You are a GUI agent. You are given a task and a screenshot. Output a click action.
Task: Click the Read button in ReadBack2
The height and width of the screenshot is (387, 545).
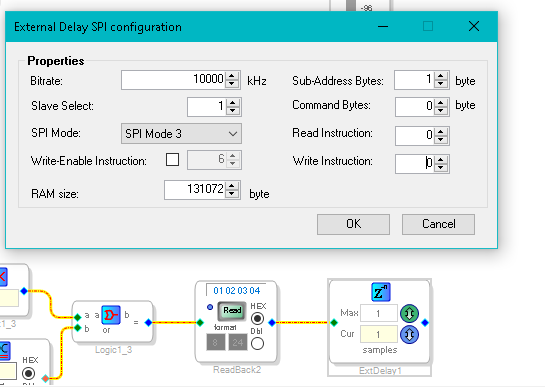click(x=232, y=311)
